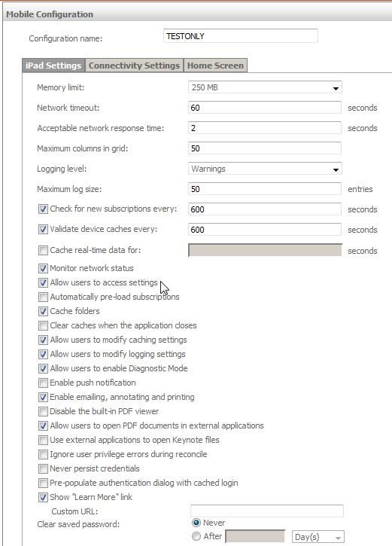Tick Automatically pre-load subscriptions
Screen dimensions: 392x546
tap(43, 297)
